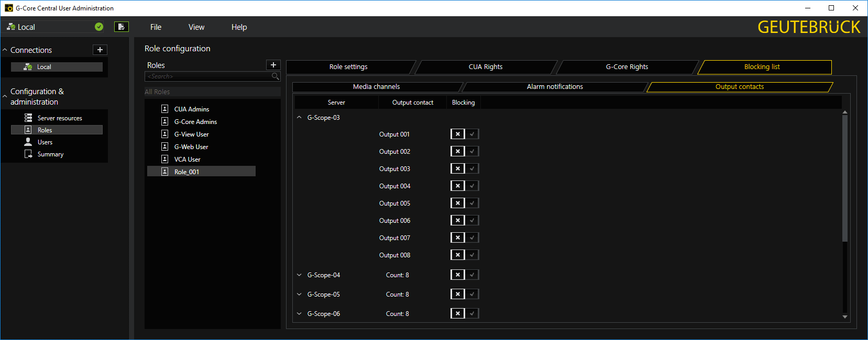Screen dimensions: 868x340
Task: Click the Blocking column header
Action: [464, 103]
